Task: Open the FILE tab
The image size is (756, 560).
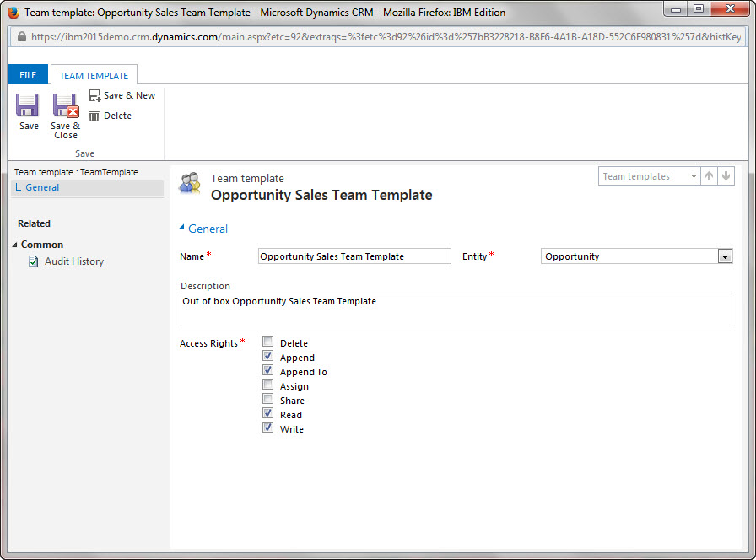Action: pyautogui.click(x=28, y=75)
